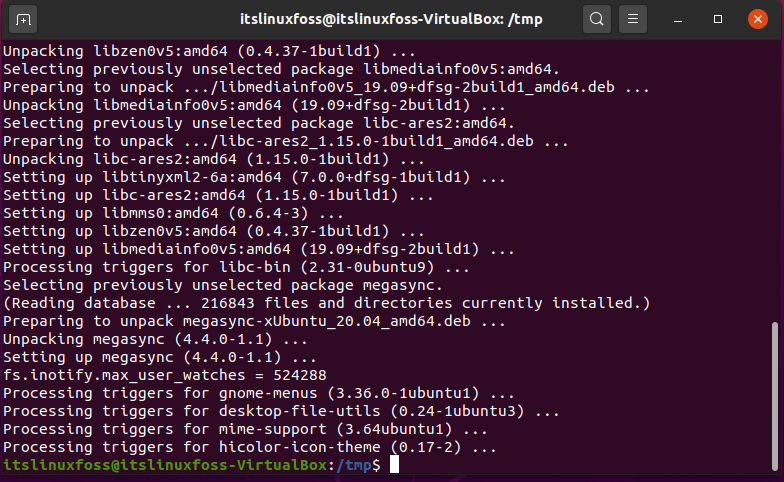Click the '(Reading database ... 216843 files' line

click(x=326, y=303)
